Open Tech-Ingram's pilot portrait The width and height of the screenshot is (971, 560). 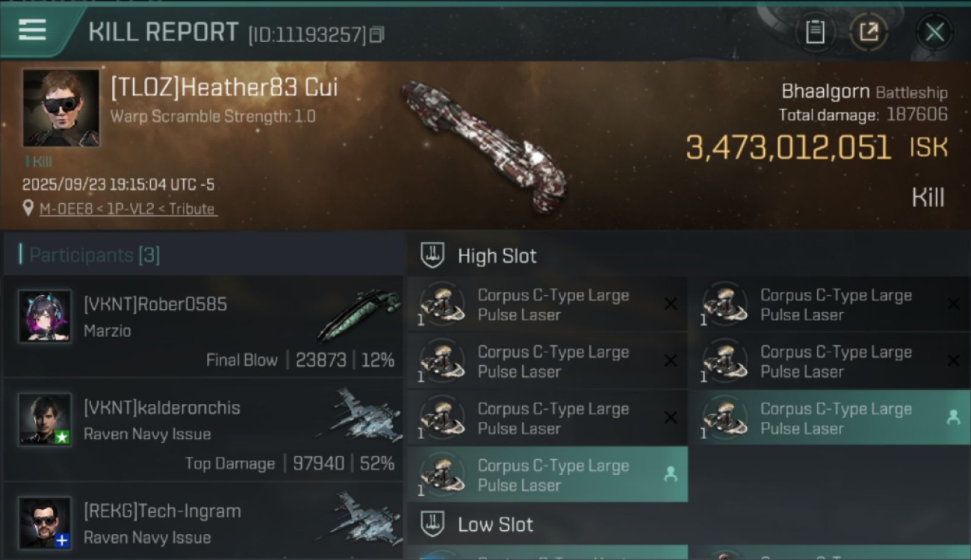(45, 523)
